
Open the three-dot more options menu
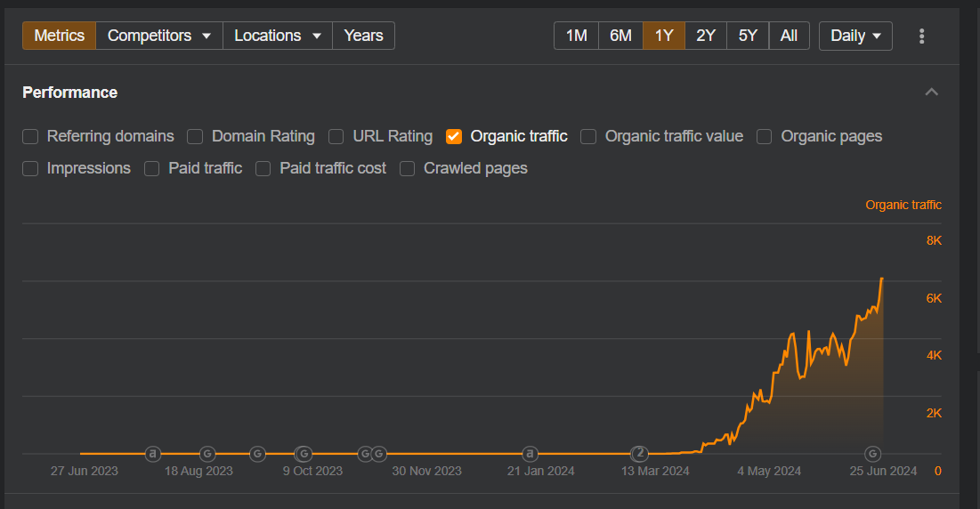pyautogui.click(x=921, y=36)
